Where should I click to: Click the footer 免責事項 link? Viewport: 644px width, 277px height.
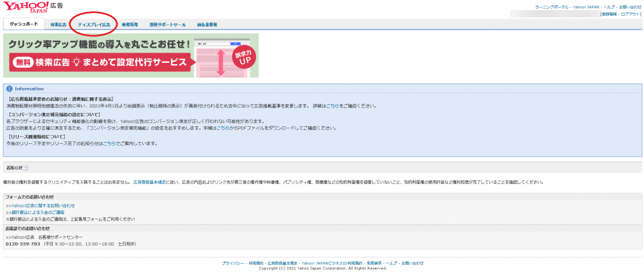coord(374,263)
